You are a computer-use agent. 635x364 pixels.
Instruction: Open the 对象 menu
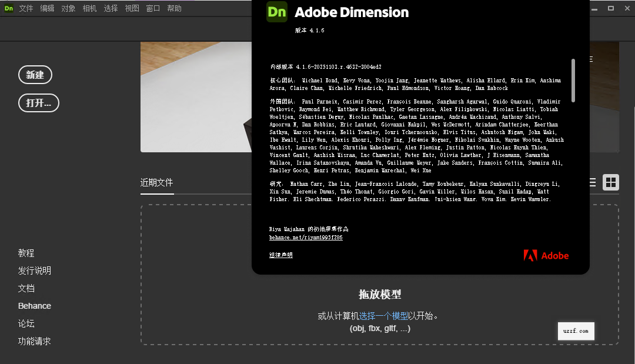(x=68, y=8)
